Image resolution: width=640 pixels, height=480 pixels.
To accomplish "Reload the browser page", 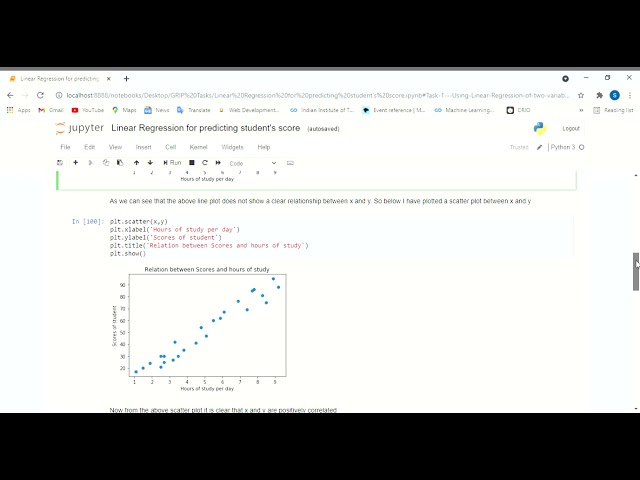I will click(x=40, y=96).
